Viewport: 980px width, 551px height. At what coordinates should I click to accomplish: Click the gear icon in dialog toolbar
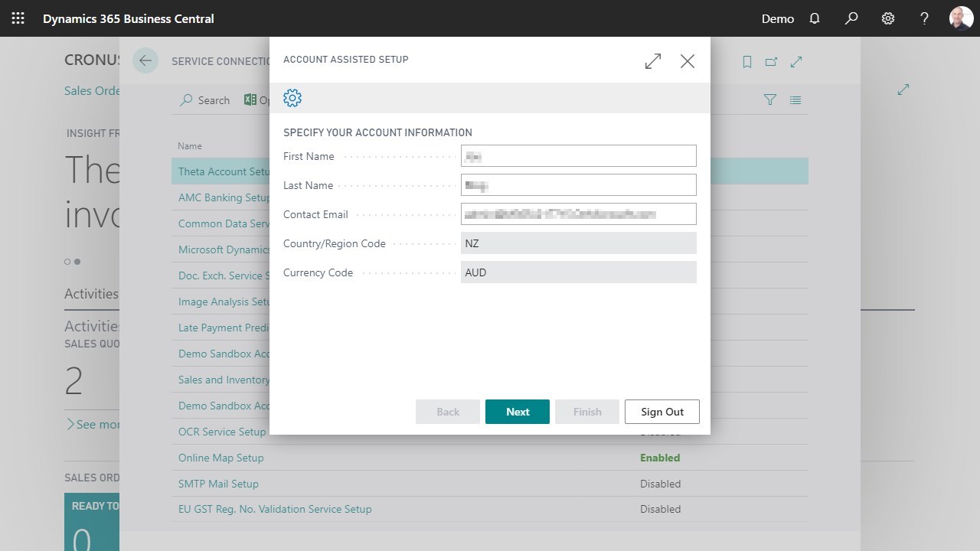click(x=292, y=98)
